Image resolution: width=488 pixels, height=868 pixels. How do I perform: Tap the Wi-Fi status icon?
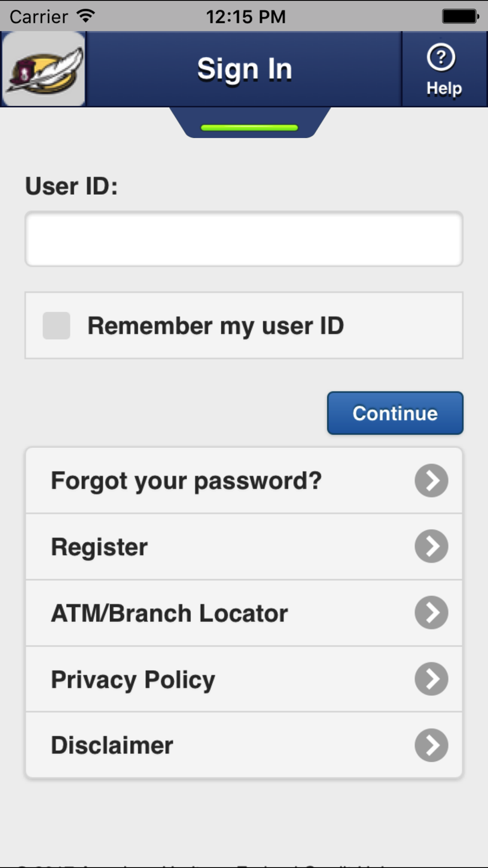coord(86,16)
